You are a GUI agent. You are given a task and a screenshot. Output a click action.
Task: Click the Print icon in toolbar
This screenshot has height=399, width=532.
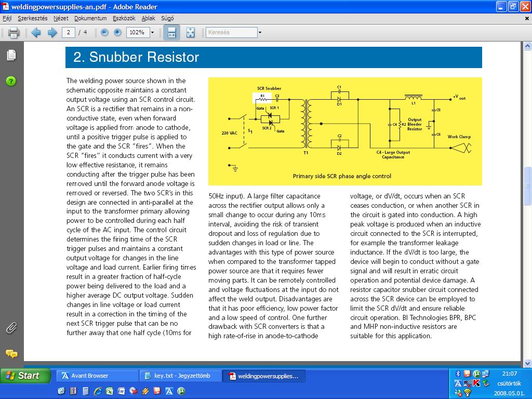14,33
